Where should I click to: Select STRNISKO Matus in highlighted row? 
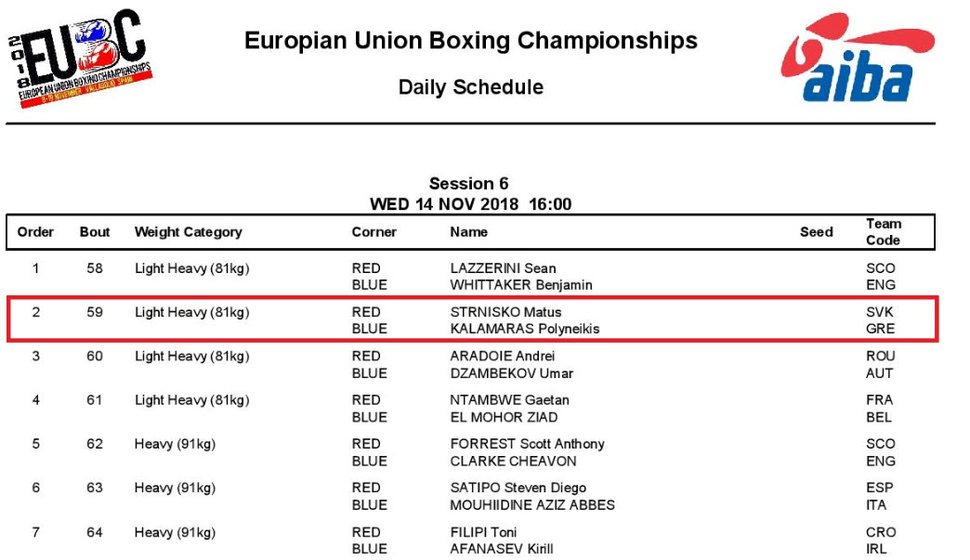505,312
